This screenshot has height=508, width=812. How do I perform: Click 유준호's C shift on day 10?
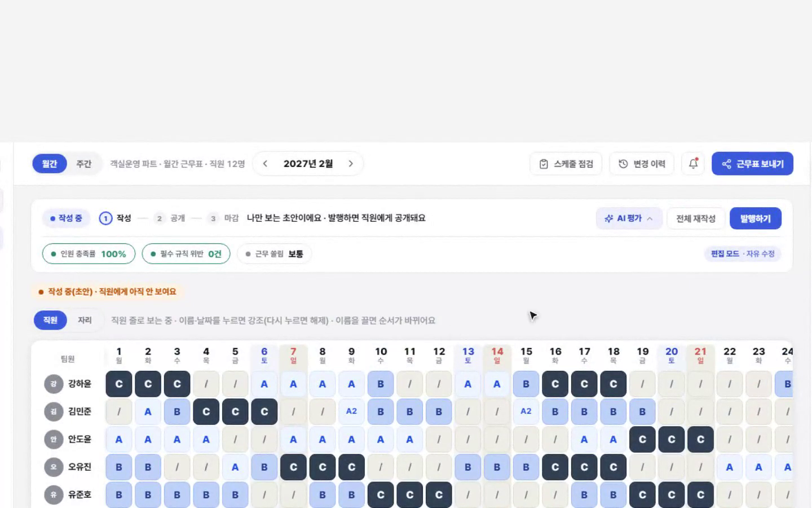[381, 494]
